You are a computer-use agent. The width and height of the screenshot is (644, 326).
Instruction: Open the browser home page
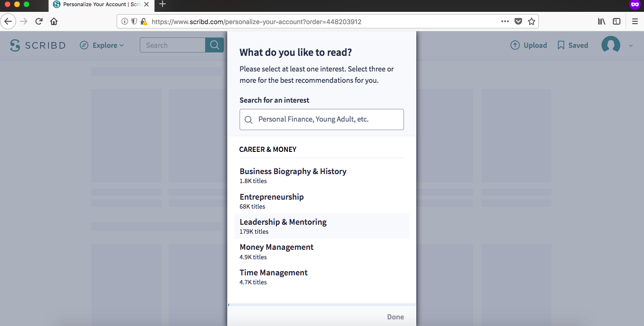[x=54, y=21]
